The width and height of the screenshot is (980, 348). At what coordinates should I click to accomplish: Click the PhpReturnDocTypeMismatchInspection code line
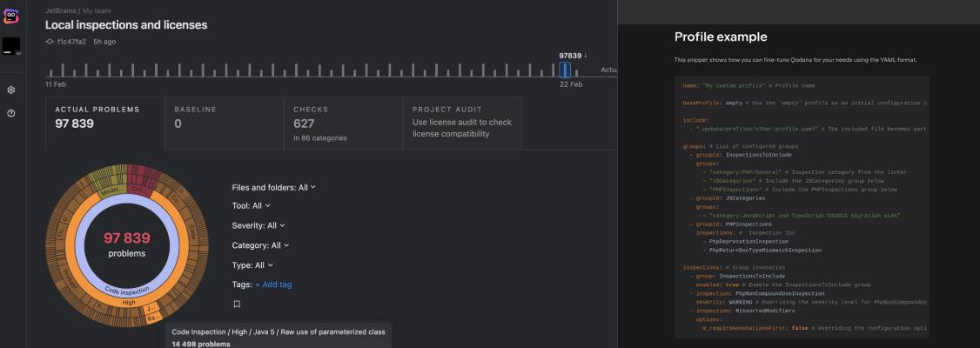(x=762, y=250)
